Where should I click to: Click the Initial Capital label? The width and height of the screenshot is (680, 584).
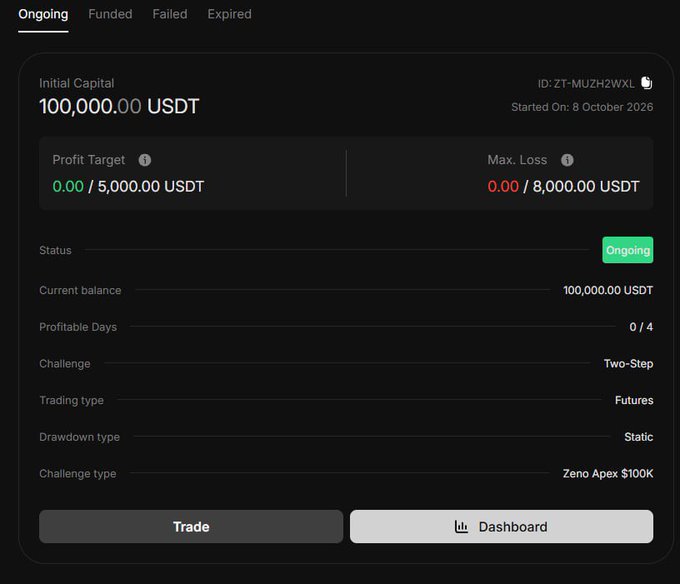[77, 83]
